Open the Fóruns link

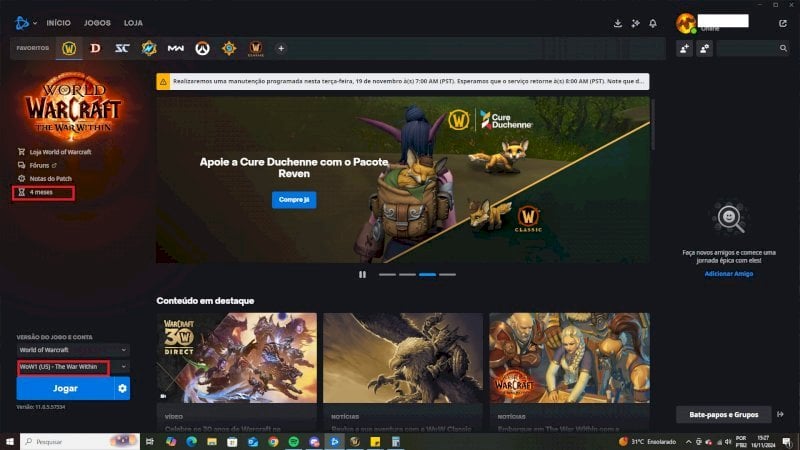[37, 165]
